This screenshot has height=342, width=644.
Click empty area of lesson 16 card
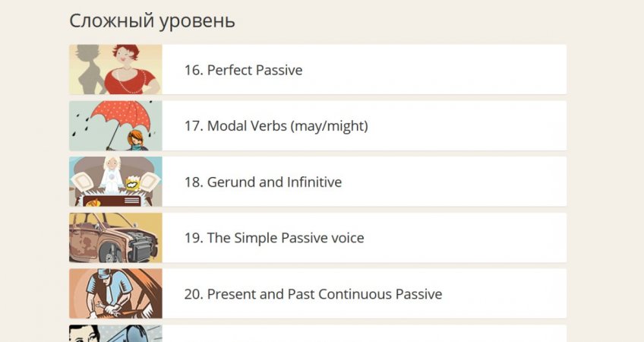point(456,70)
